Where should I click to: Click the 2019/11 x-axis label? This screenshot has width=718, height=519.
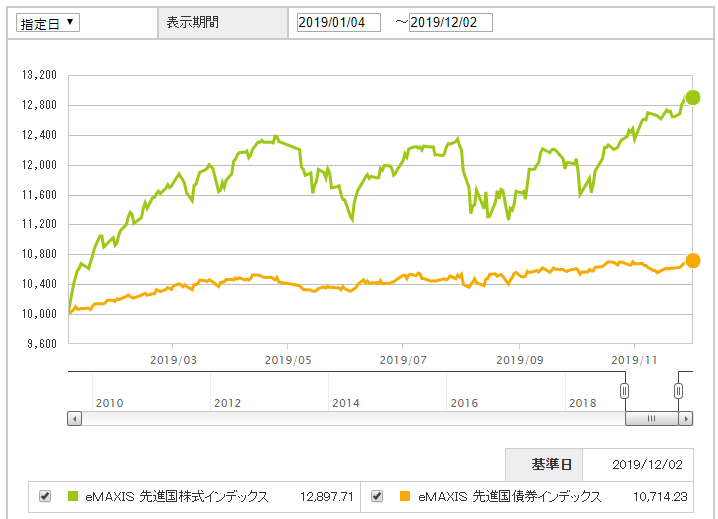click(634, 360)
